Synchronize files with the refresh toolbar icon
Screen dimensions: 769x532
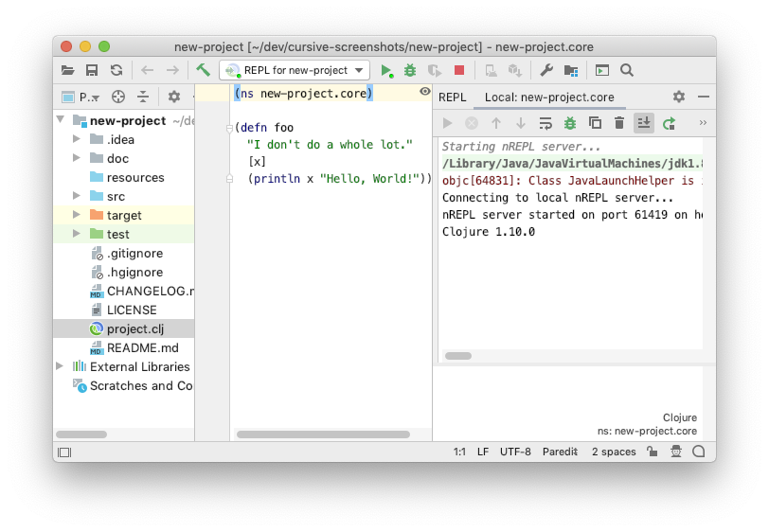click(116, 71)
